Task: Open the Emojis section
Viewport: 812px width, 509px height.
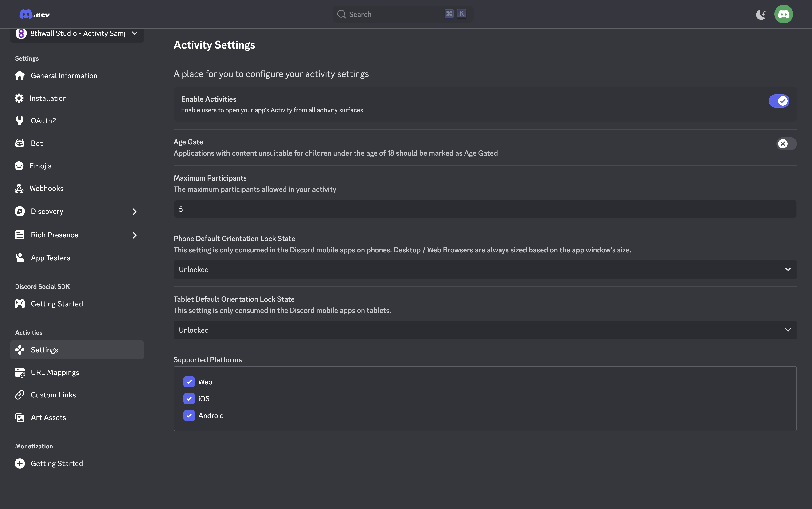Action: 41,165
